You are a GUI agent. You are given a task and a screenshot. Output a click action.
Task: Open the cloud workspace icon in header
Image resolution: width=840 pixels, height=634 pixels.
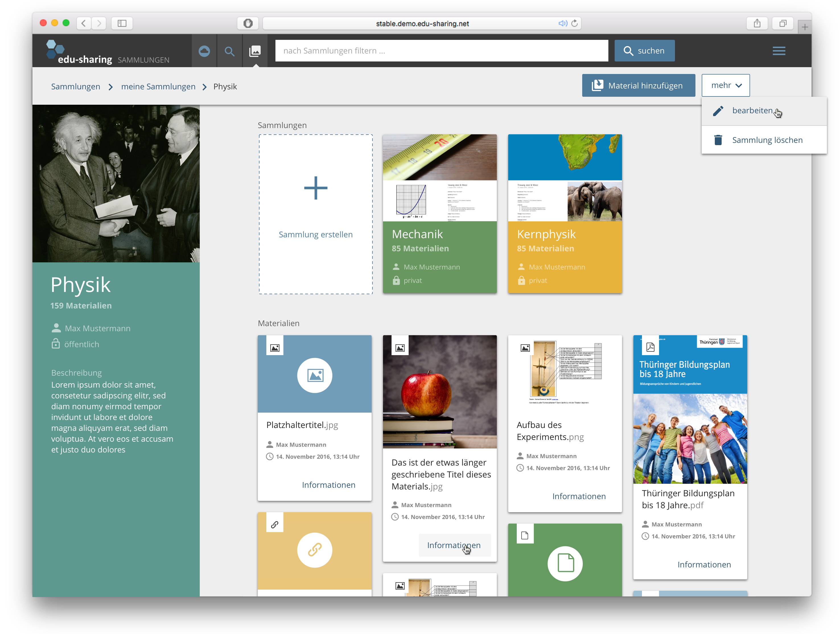click(204, 51)
